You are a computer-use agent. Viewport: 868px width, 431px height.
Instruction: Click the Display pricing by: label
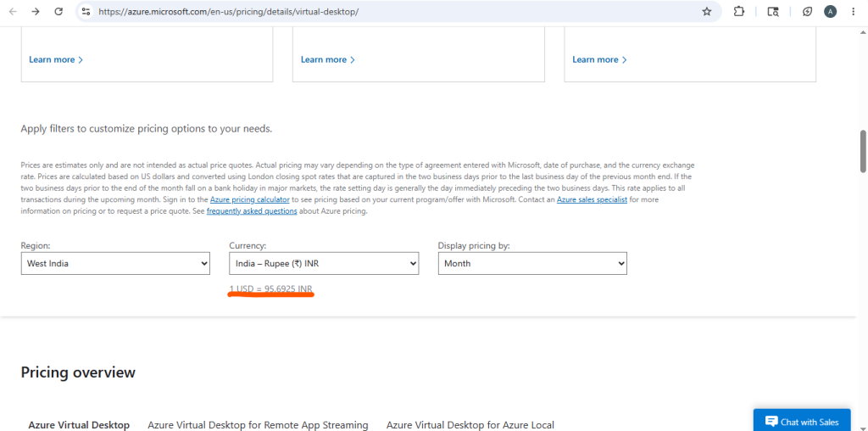474,245
